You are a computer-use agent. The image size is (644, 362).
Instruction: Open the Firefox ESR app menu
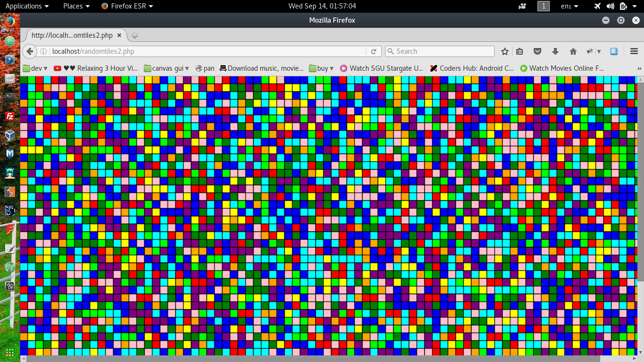point(127,6)
